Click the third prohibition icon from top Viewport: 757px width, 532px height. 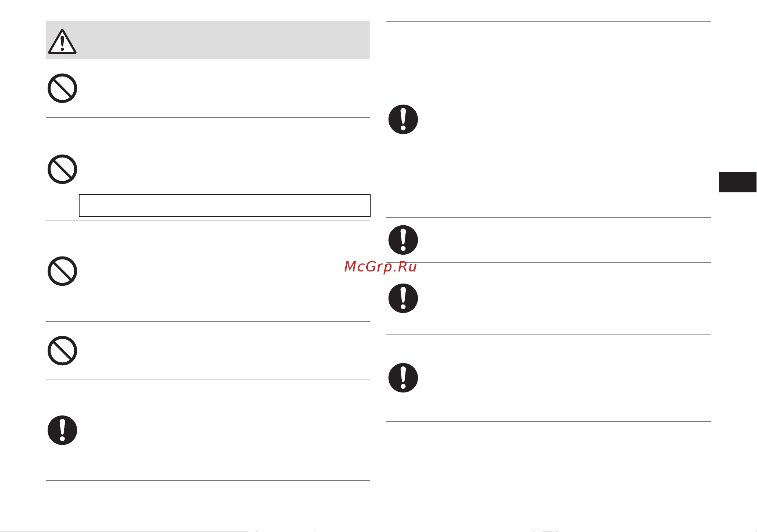coord(62,271)
